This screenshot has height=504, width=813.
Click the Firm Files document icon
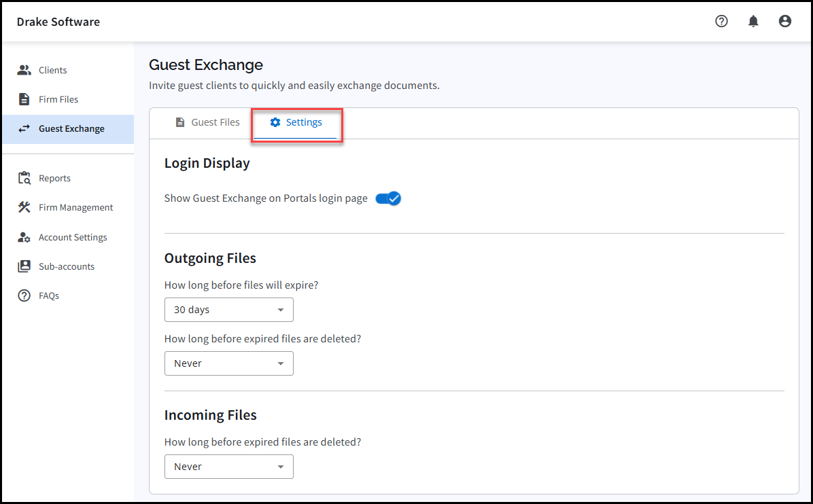coord(24,99)
